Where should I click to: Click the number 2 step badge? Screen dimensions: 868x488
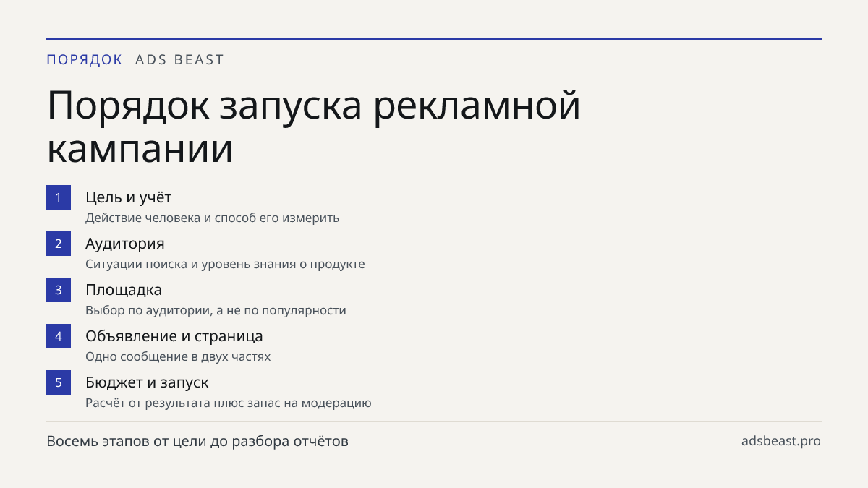[x=59, y=244]
